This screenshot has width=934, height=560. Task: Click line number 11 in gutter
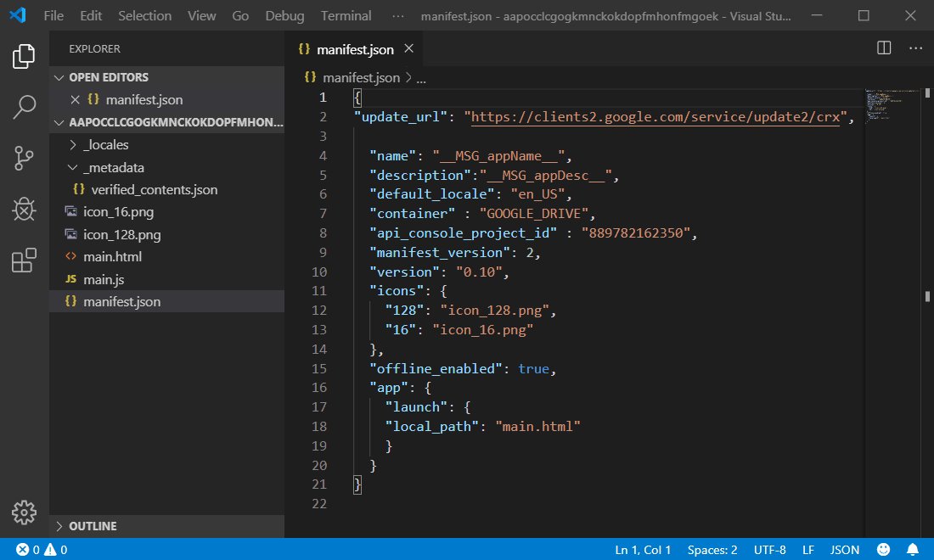[319, 291]
